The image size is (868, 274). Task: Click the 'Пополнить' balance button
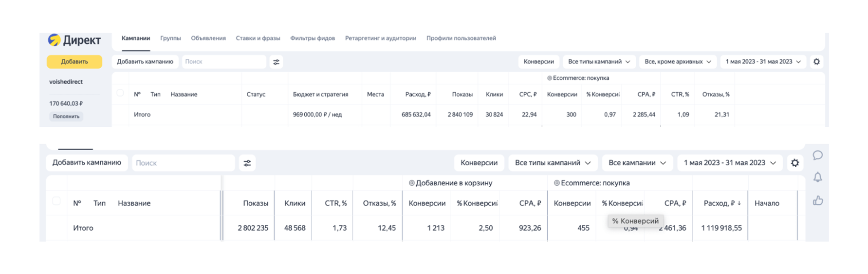tap(66, 117)
